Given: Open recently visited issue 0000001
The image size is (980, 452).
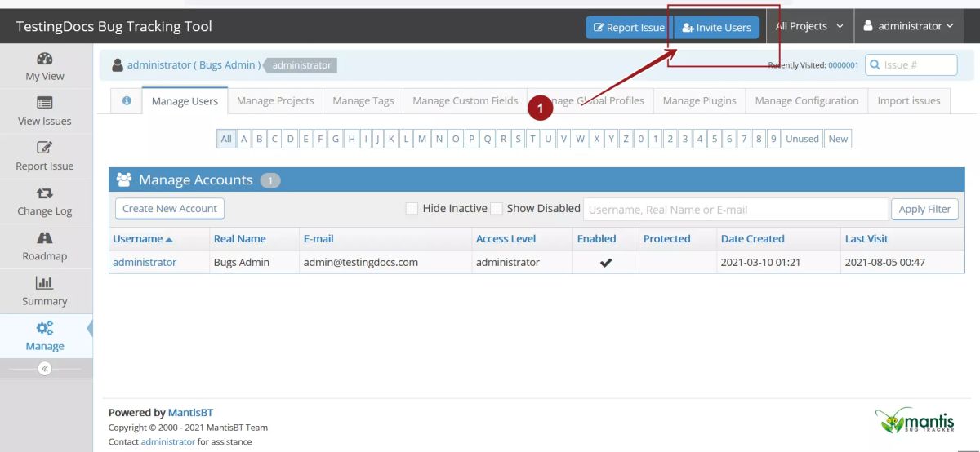Looking at the screenshot, I should pos(844,65).
